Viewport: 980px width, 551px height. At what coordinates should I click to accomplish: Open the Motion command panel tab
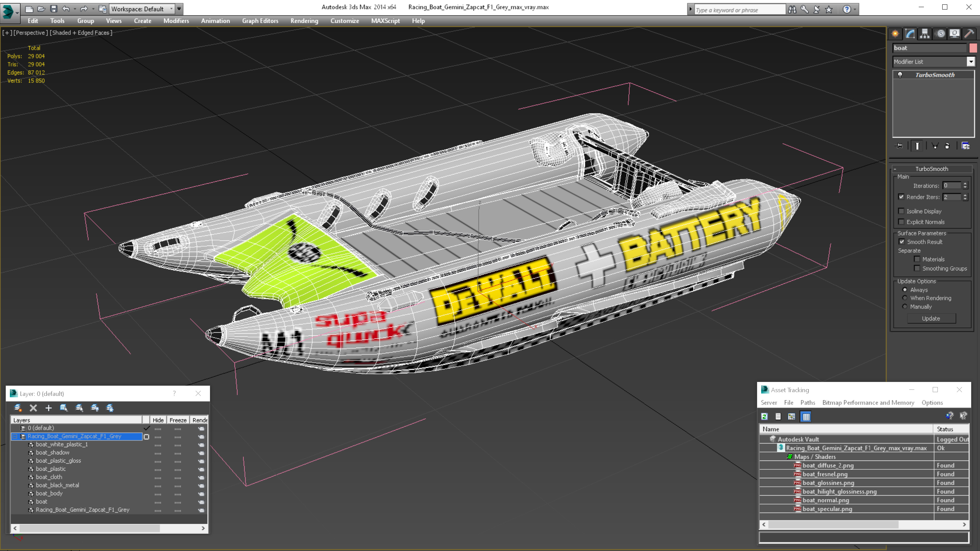click(x=940, y=34)
